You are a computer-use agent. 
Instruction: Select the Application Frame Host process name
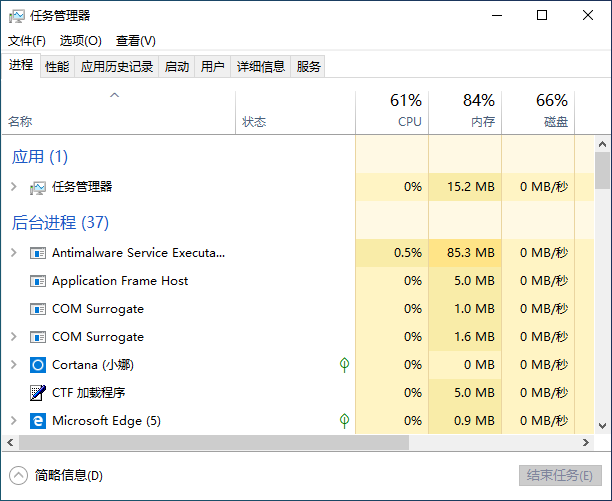pyautogui.click(x=120, y=281)
